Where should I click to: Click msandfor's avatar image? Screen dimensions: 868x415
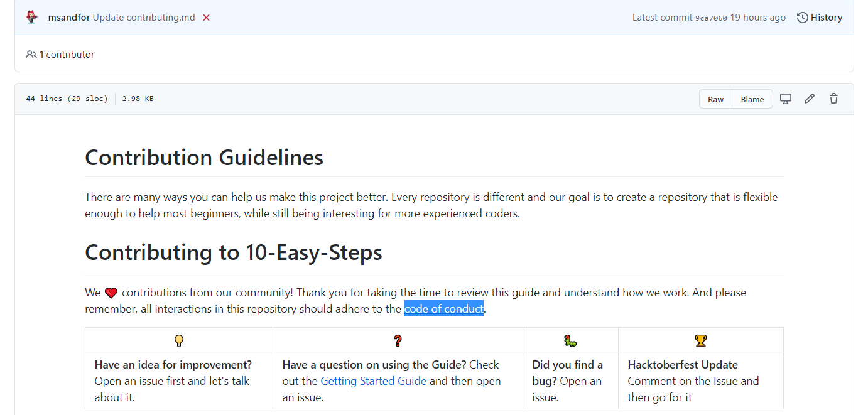point(31,17)
